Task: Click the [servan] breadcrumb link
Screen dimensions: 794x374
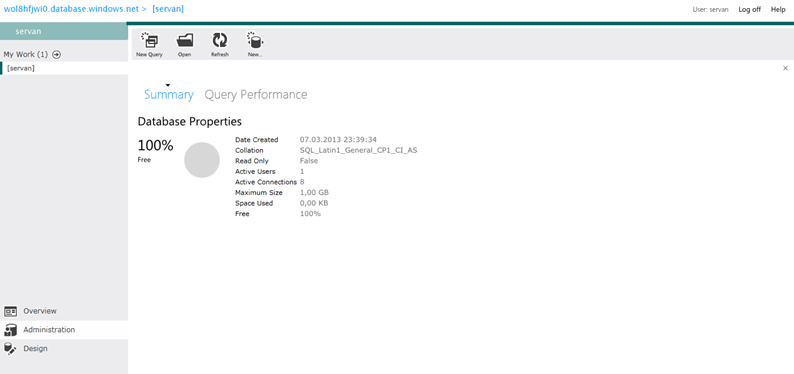Action: click(x=168, y=9)
